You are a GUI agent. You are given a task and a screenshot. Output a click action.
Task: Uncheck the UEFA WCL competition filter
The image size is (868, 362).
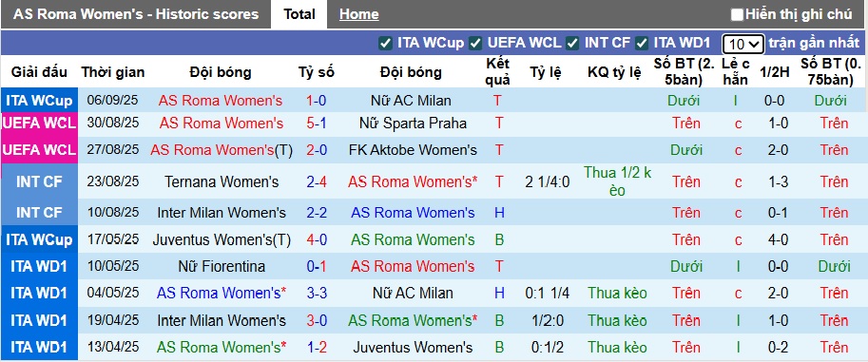475,43
